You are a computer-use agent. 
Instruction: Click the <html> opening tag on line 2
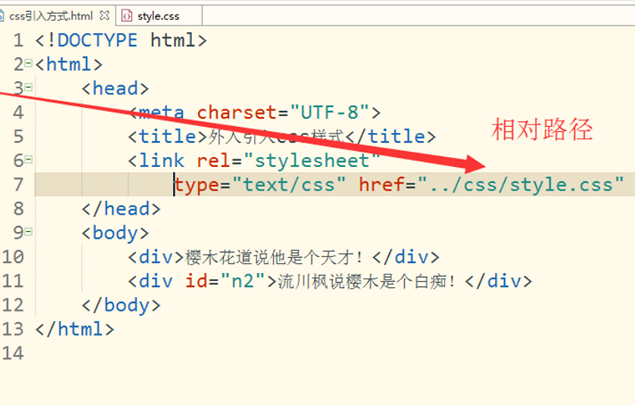(x=69, y=64)
